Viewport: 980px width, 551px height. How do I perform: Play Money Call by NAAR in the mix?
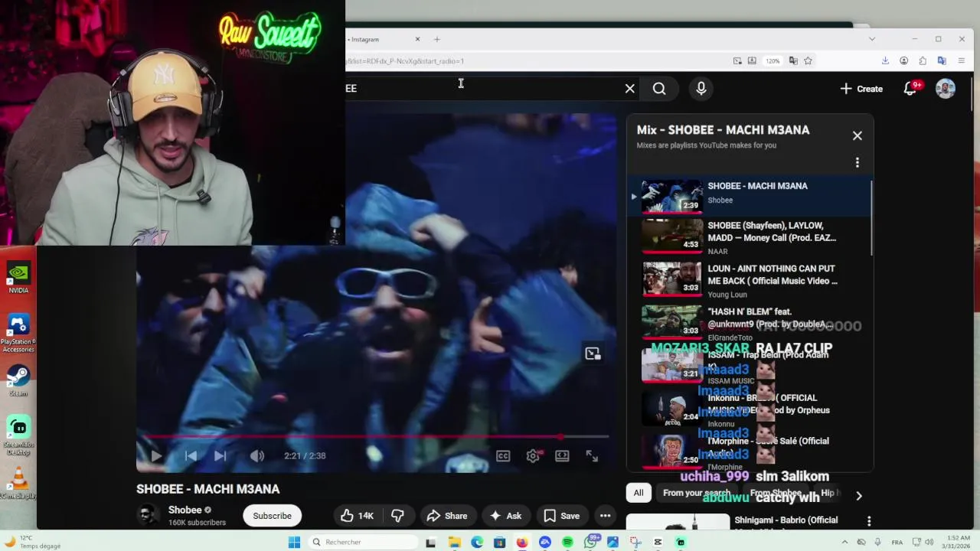pos(749,237)
